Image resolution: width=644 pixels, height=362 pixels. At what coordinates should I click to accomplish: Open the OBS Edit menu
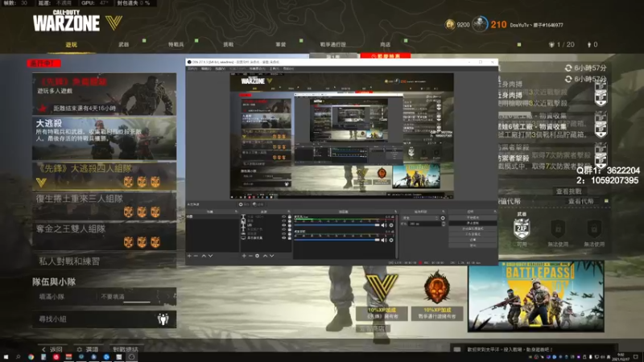206,68
